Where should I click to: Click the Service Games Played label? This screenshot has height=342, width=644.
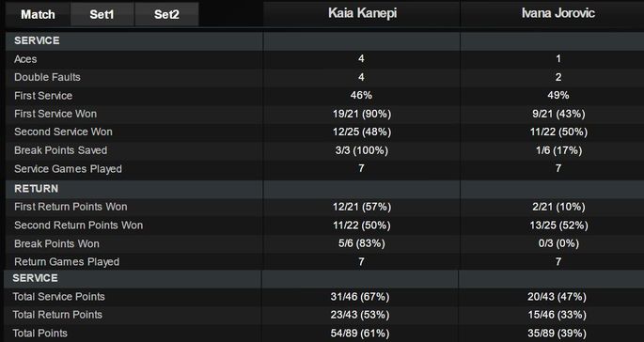[69, 169]
